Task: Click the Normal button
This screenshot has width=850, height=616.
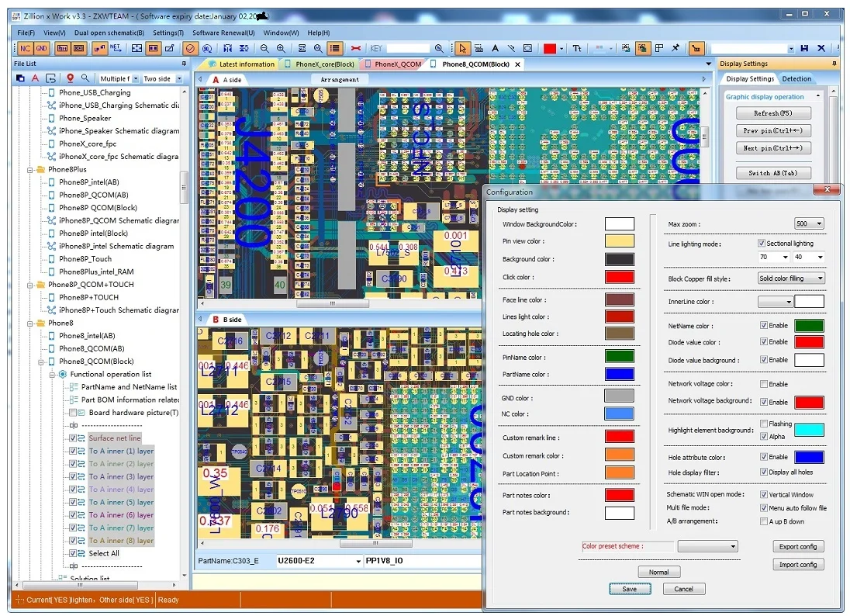Action: coord(658,572)
